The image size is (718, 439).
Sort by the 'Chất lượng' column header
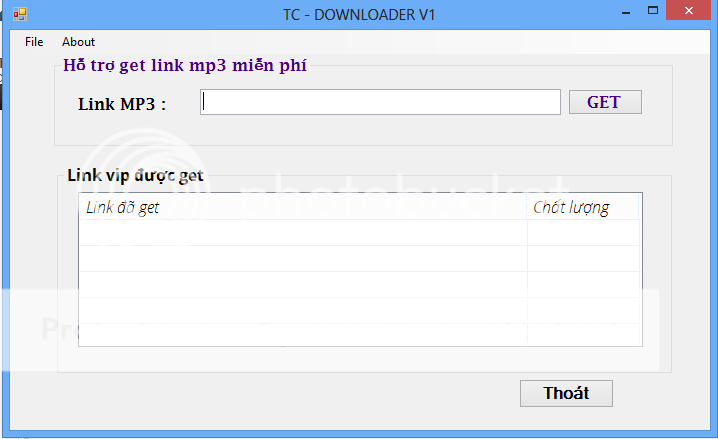[x=583, y=207]
